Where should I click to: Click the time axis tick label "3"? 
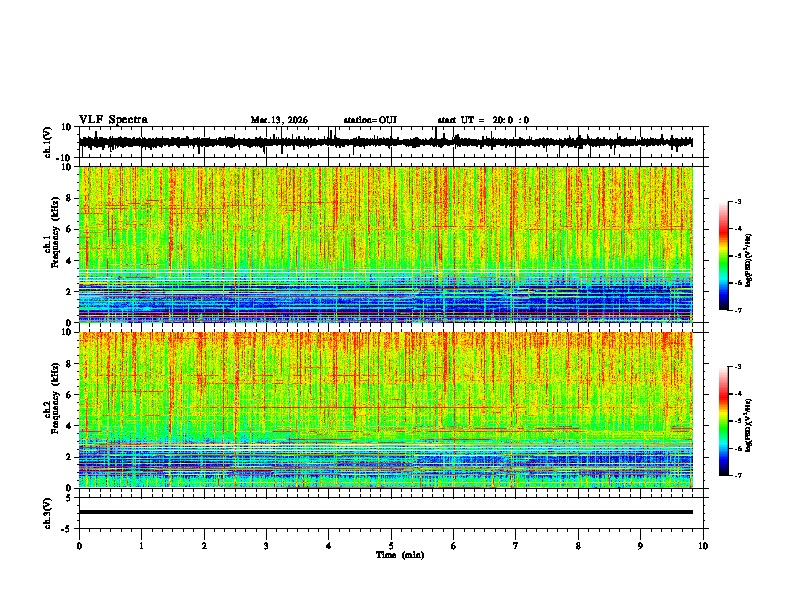[x=266, y=546]
